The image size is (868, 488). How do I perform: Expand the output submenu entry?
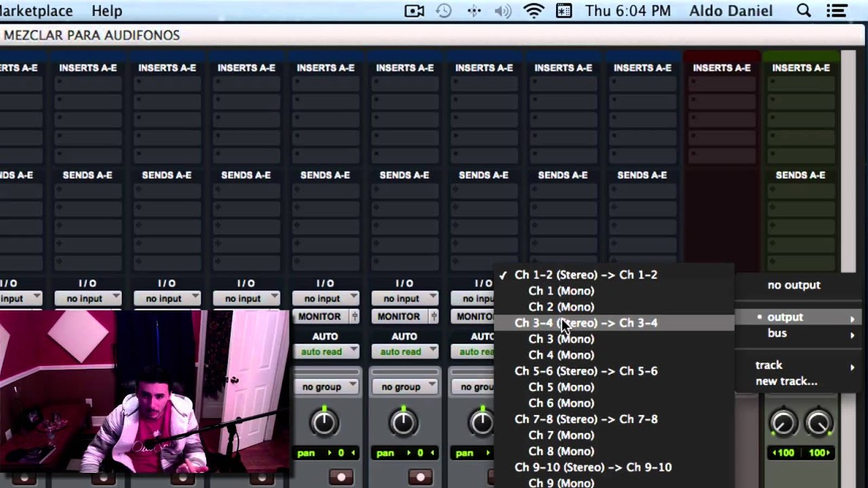[797, 317]
